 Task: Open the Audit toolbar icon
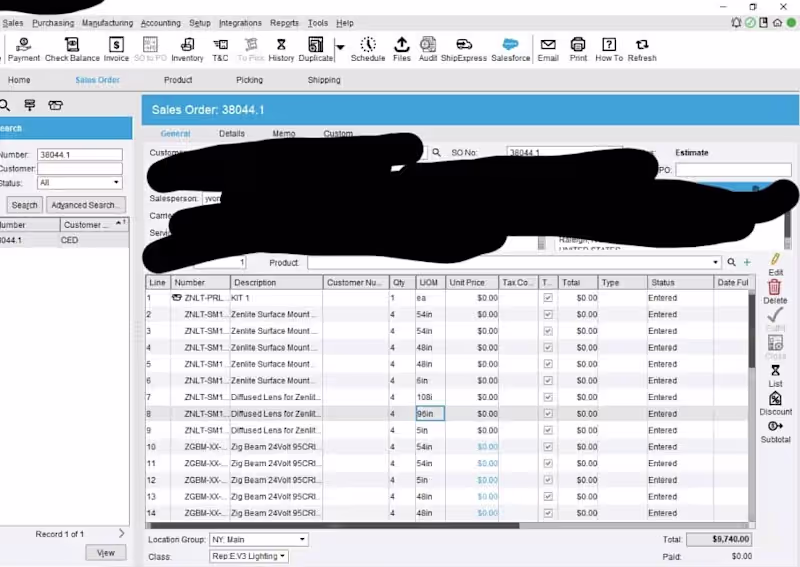[x=428, y=50]
